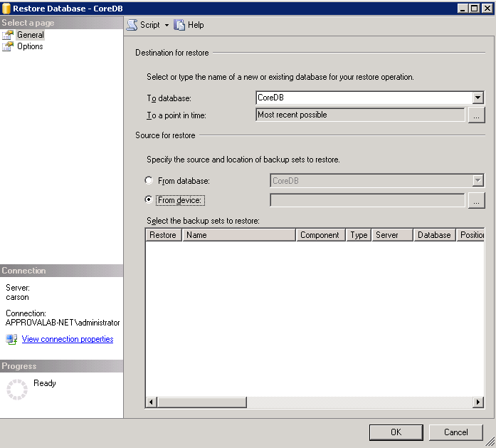Screen dimensions: 496x448
Task: Click the Ready progress spinner icon
Action: 16,389
